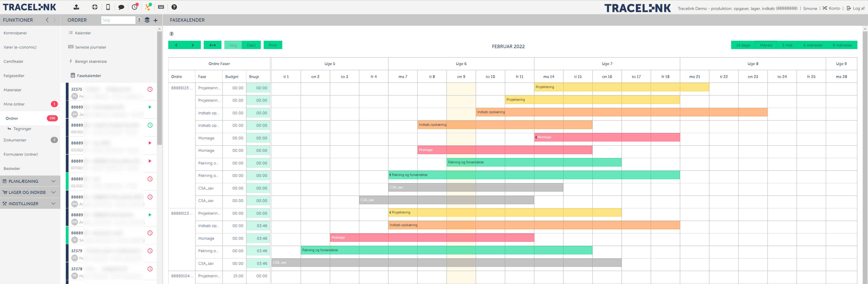Select the 6 måneder range
This screenshot has height=284, width=868.
pos(813,45)
